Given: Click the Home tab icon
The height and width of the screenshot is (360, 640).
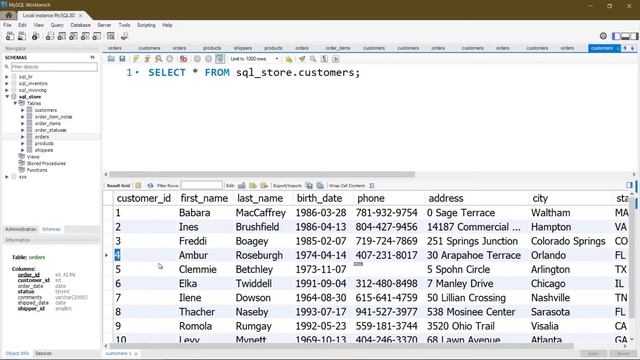Looking at the screenshot, I should click(x=9, y=15).
